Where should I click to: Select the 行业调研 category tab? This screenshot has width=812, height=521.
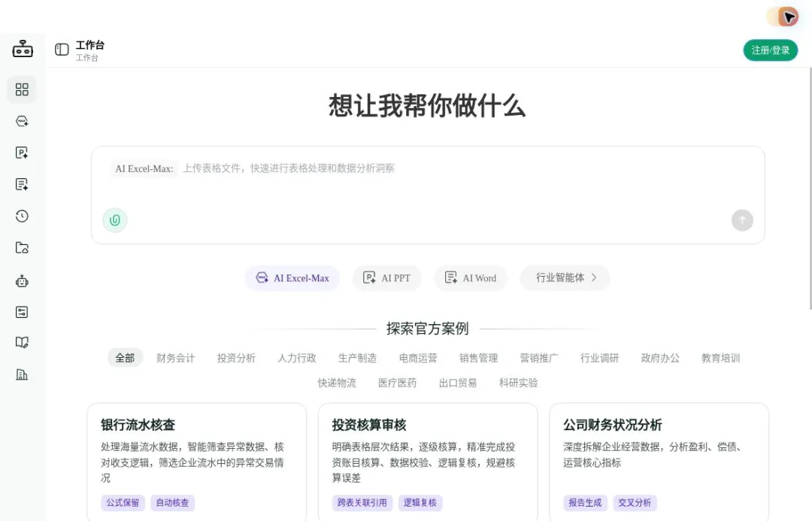(x=600, y=358)
